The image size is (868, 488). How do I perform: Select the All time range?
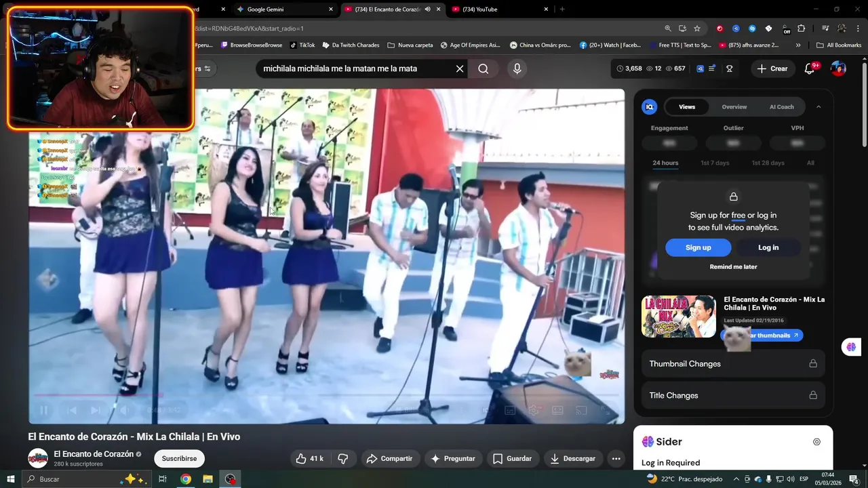coord(810,163)
